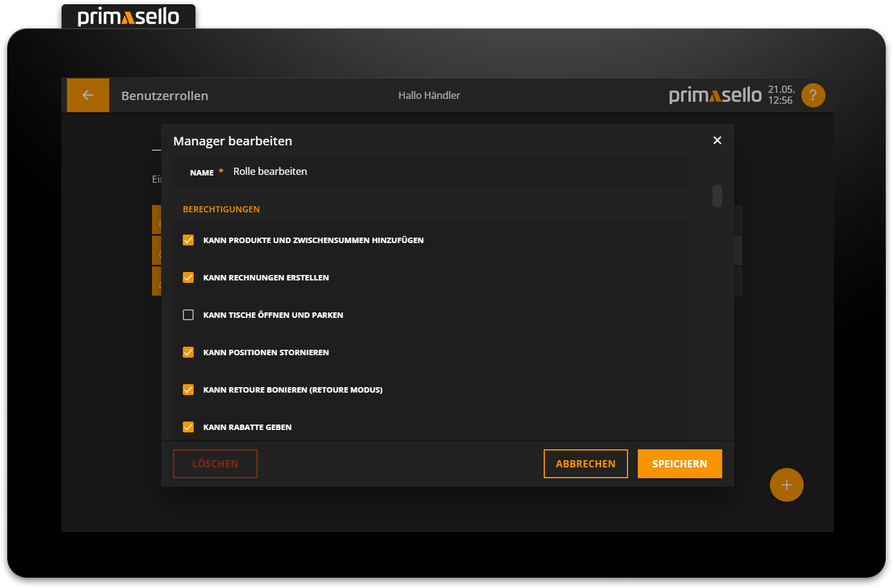The height and width of the screenshot is (588, 893).
Task: Toggle the Kann Positionen stornieren checkbox
Action: pos(188,352)
